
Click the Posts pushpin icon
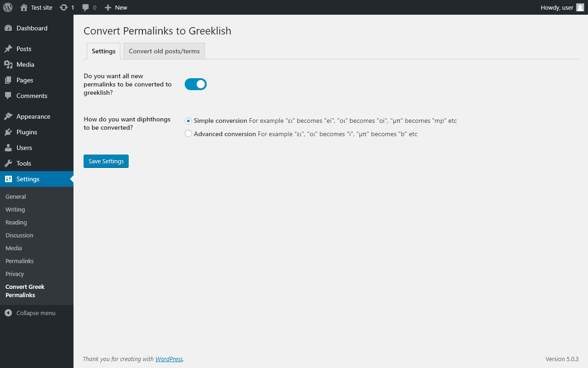pyautogui.click(x=8, y=49)
